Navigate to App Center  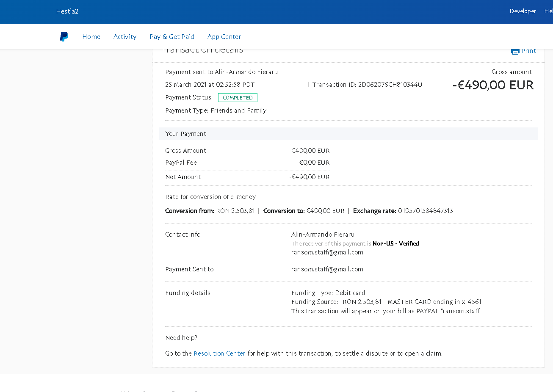[224, 37]
